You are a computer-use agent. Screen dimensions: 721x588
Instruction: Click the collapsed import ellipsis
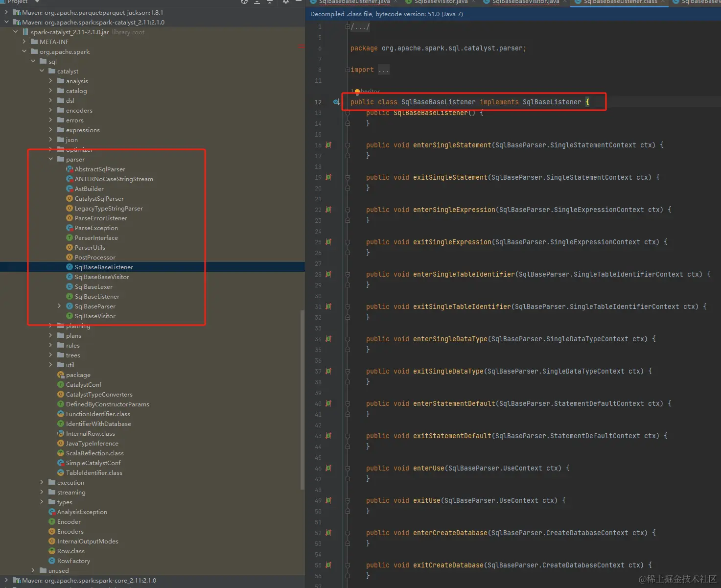pyautogui.click(x=384, y=70)
